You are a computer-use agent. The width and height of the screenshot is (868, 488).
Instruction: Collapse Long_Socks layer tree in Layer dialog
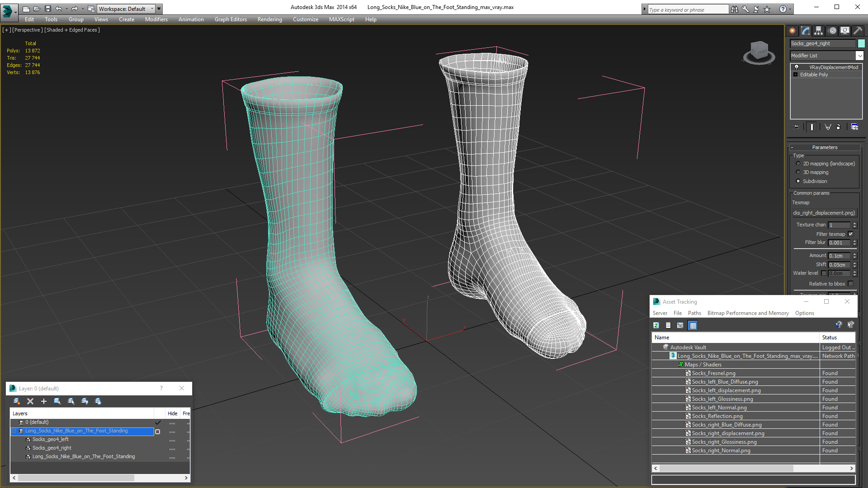click(x=14, y=431)
